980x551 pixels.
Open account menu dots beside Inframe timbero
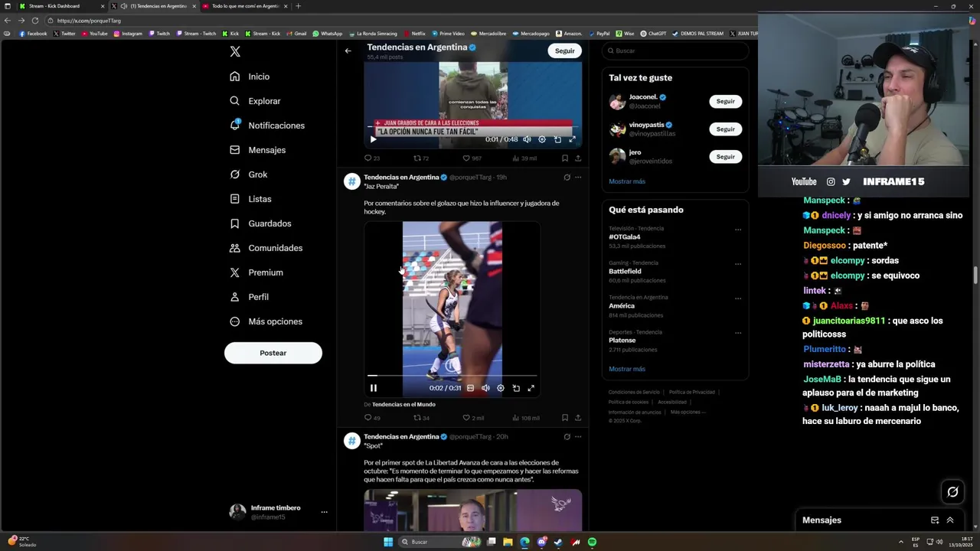coord(324,512)
